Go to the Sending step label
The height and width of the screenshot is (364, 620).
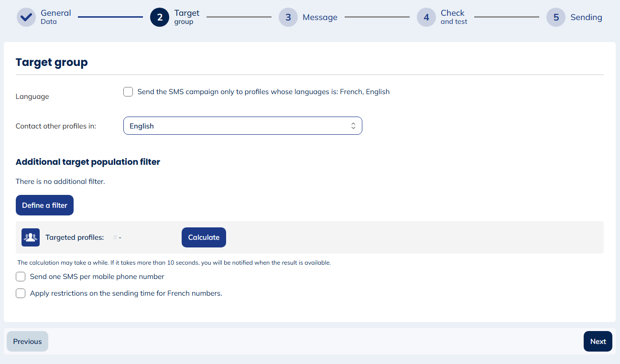coord(586,17)
